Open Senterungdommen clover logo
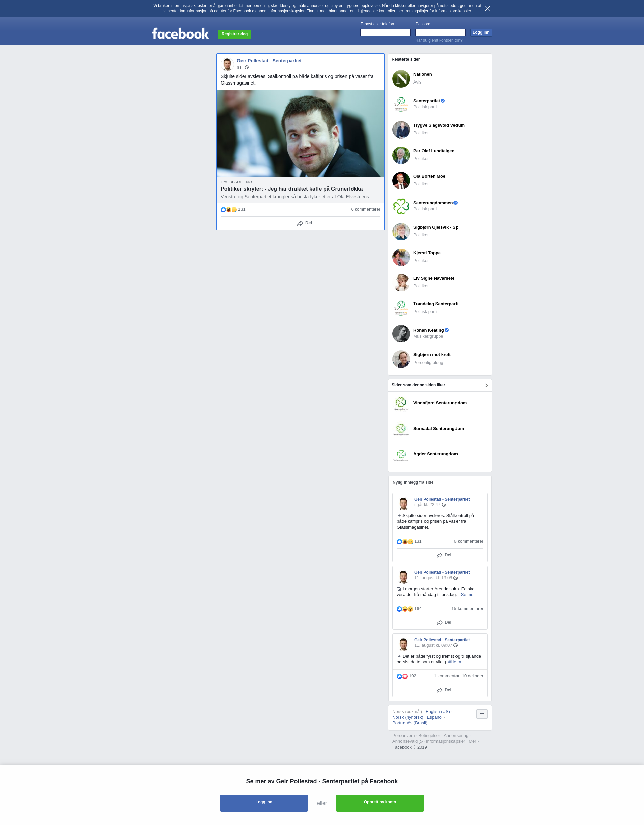Screen dimensions: 644x825 tap(401, 206)
